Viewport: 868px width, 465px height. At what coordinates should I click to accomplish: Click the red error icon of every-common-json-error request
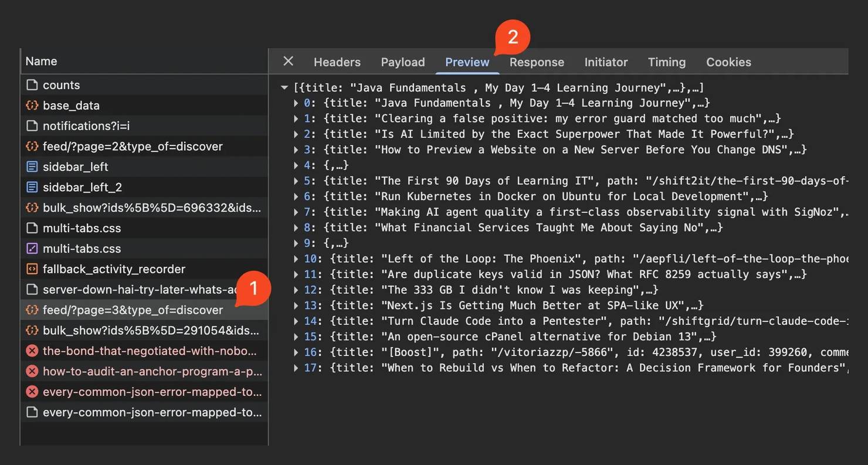[32, 392]
